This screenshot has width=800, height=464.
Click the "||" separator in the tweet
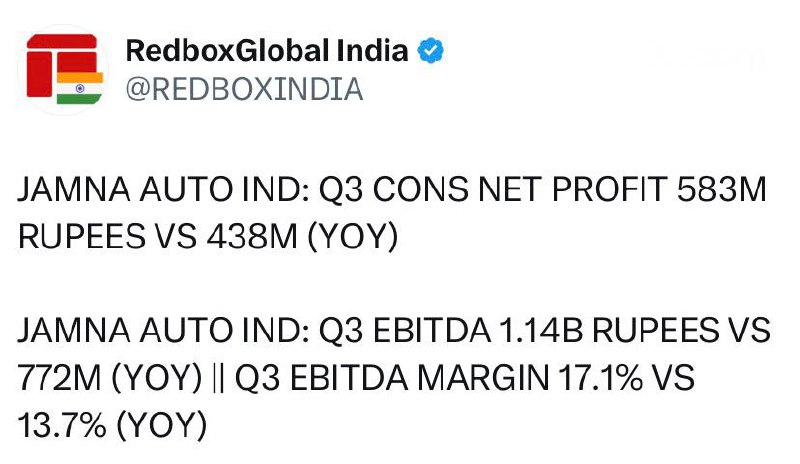coord(218,380)
